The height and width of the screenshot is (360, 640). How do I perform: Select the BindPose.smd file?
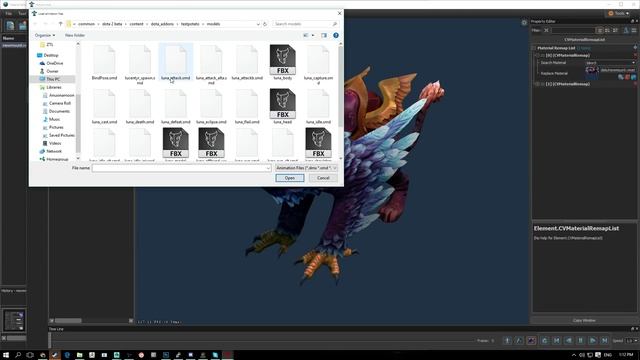point(104,62)
